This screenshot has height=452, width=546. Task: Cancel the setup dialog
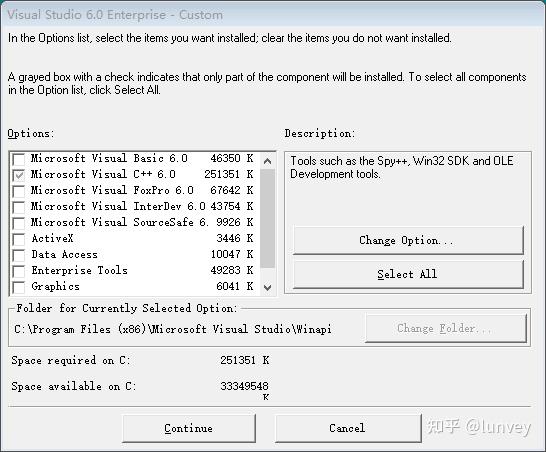click(348, 428)
